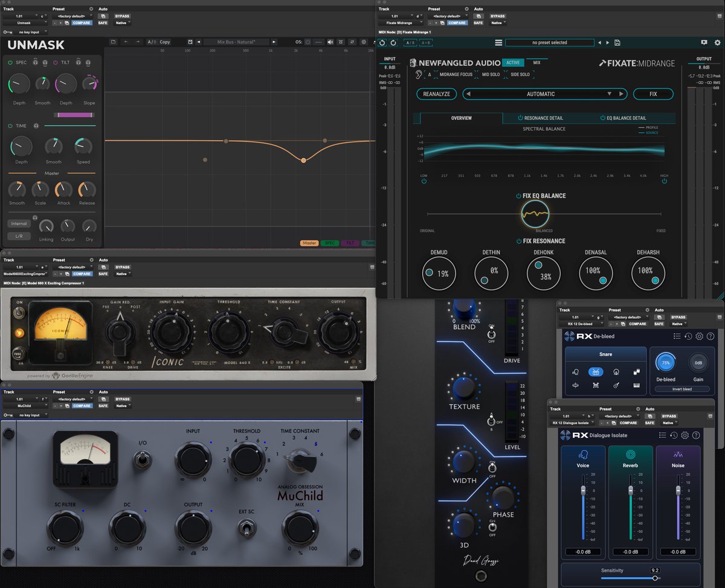
Task: Click the ear listen icon in Fixate
Action: pyautogui.click(x=419, y=74)
